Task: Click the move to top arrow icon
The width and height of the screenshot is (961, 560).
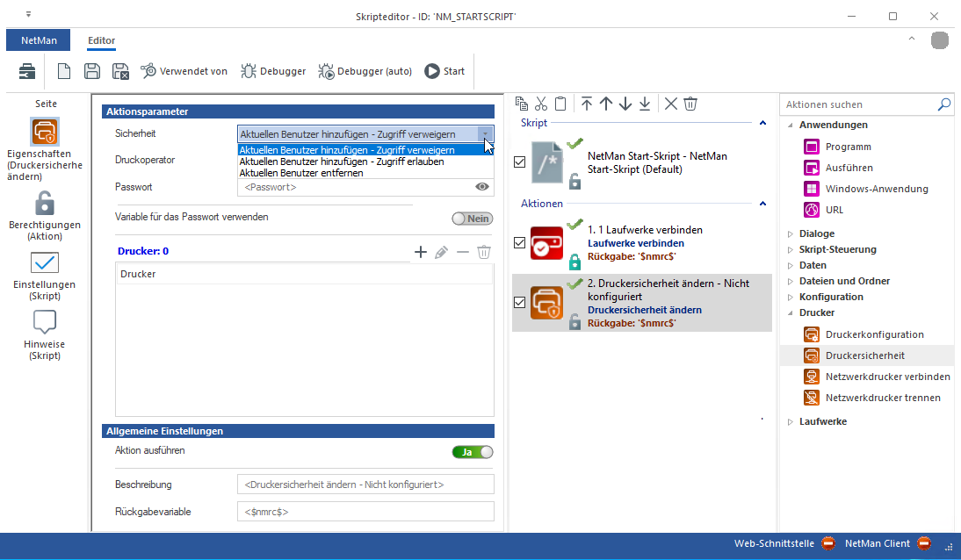Action: [587, 104]
